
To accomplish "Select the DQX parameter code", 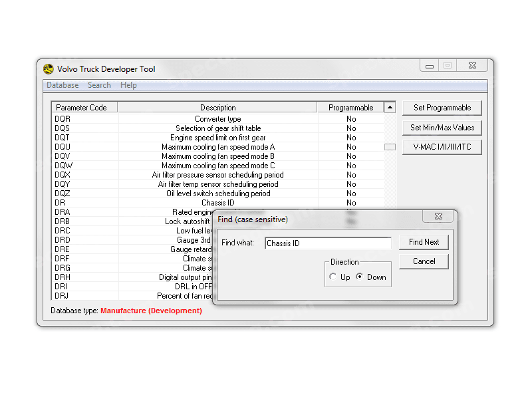I will tap(63, 175).
